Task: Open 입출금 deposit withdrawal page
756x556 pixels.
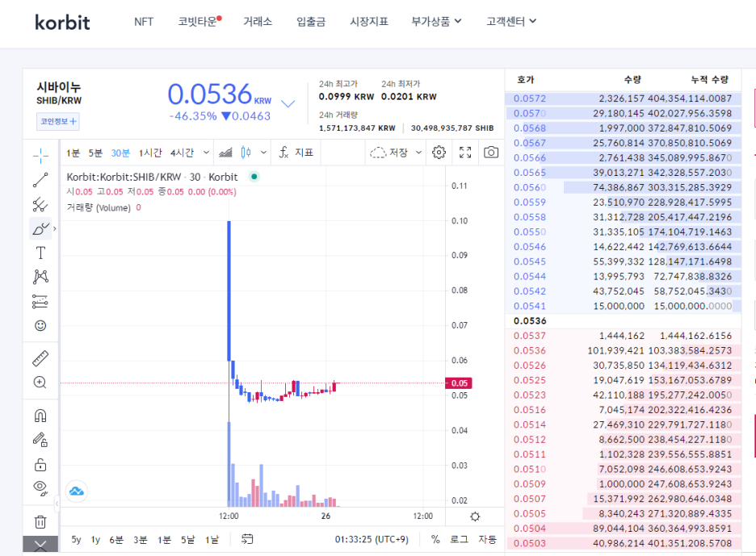Action: (311, 22)
